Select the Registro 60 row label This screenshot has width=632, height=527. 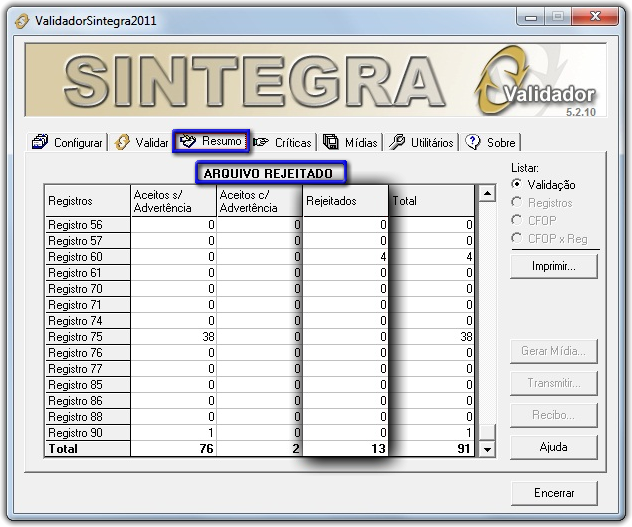(87, 257)
